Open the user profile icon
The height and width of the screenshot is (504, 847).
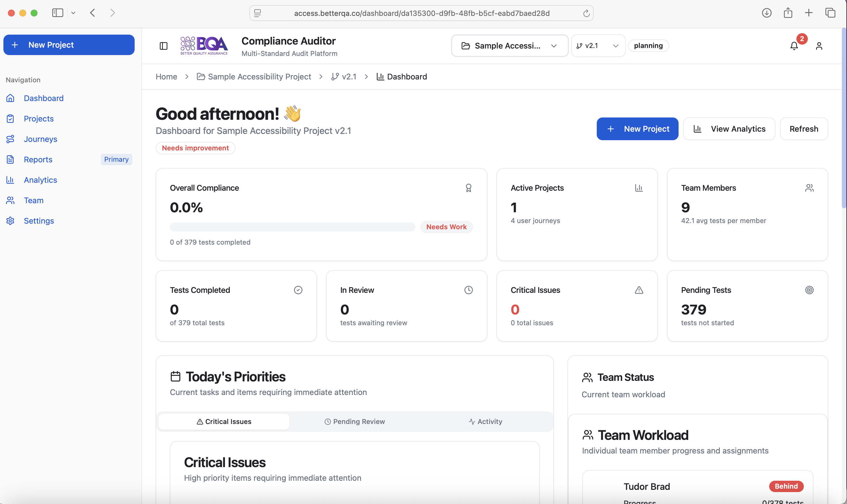(x=819, y=46)
